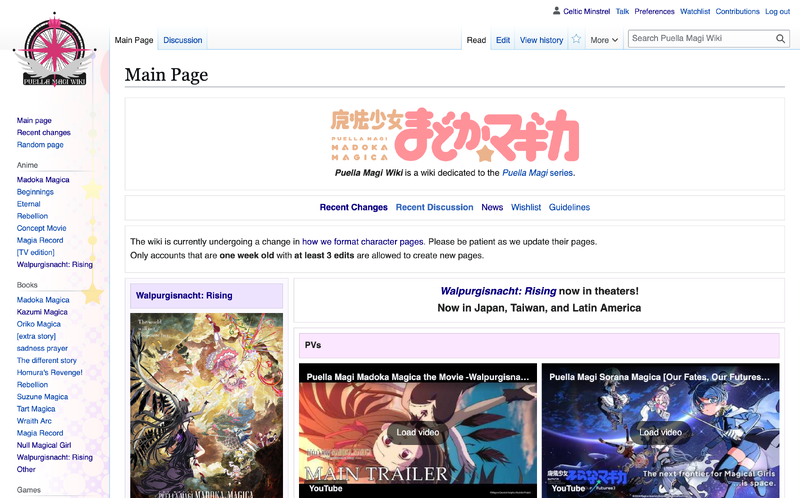This screenshot has height=498, width=800.
Task: Open Recent Discussion link
Action: coord(434,207)
